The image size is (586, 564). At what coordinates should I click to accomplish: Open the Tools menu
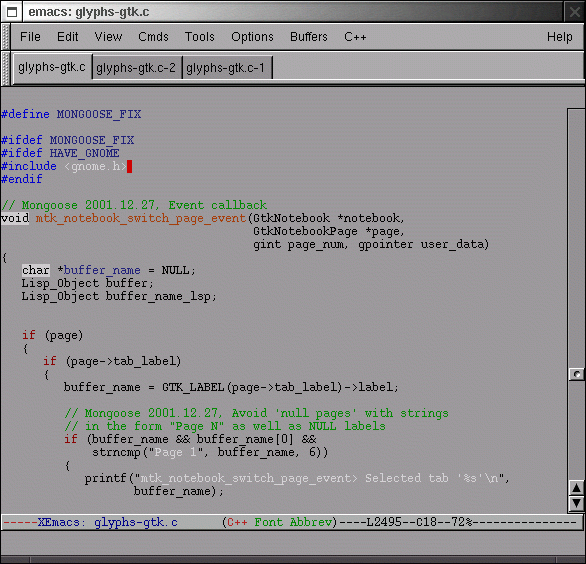[x=200, y=37]
